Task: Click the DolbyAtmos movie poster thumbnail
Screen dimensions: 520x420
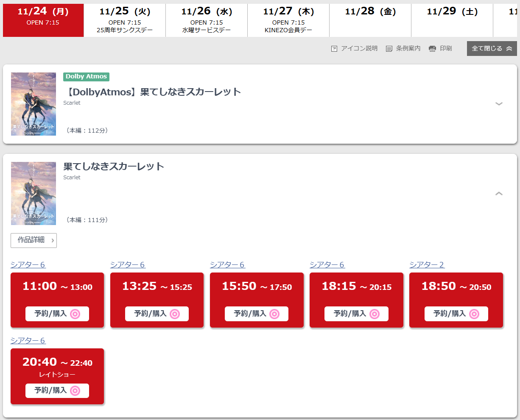Action: click(34, 104)
